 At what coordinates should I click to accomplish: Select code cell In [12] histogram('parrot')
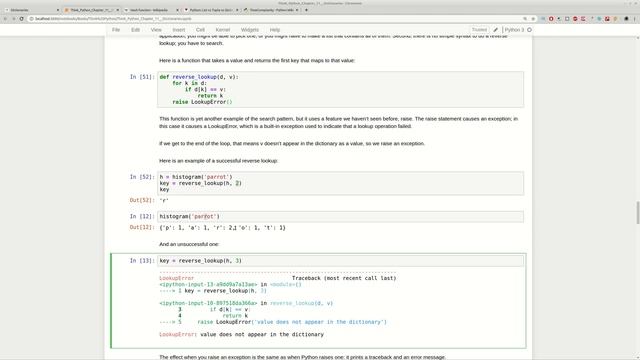click(340, 216)
